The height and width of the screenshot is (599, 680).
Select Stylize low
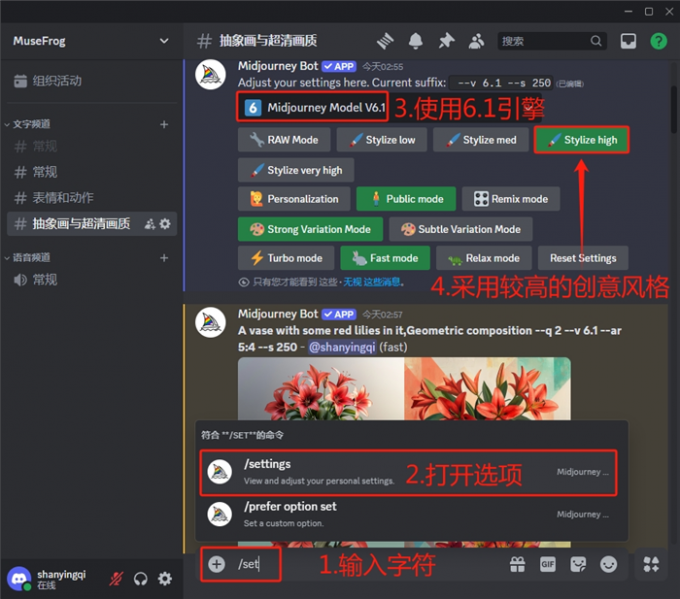pos(382,140)
